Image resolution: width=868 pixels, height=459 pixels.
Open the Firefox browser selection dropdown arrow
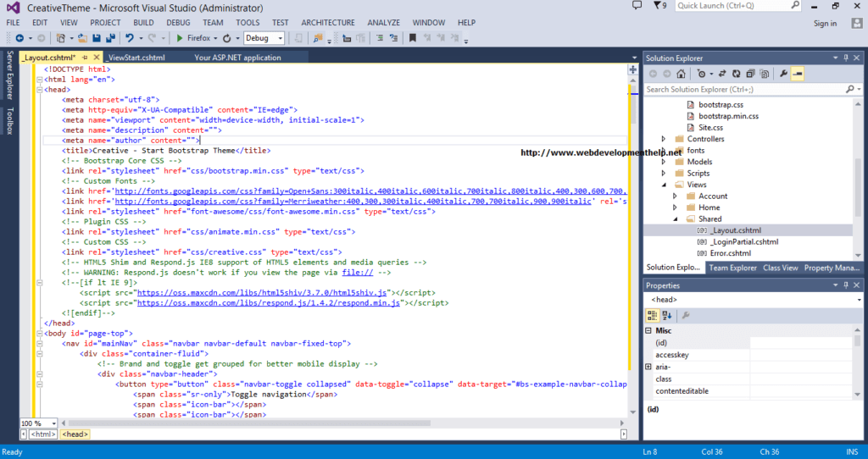[x=216, y=39]
